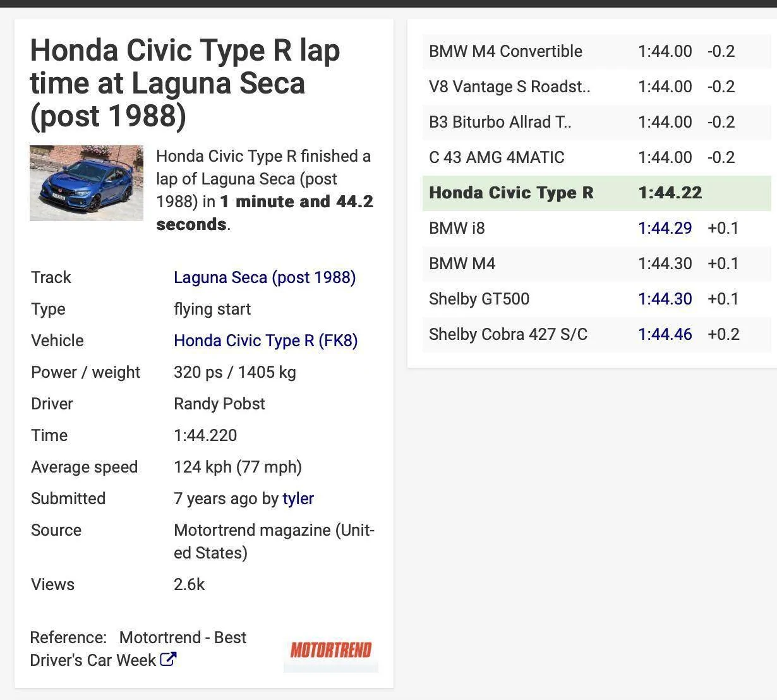The image size is (777, 700).
Task: Open the Laguna Seca (post 1988) track link
Action: pyautogui.click(x=264, y=277)
